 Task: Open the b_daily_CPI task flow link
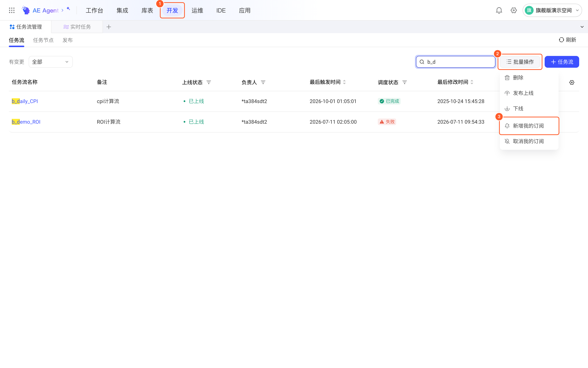25,101
